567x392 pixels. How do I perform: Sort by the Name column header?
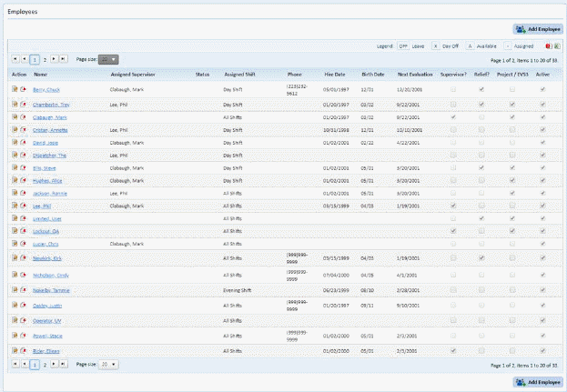(x=41, y=75)
